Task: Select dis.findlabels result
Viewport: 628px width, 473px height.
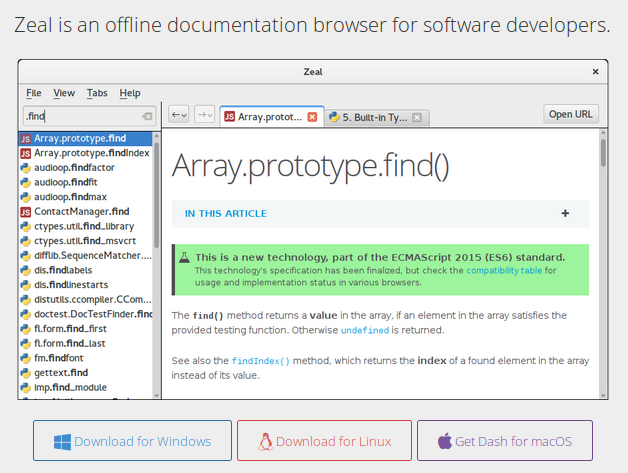Action: pos(86,270)
